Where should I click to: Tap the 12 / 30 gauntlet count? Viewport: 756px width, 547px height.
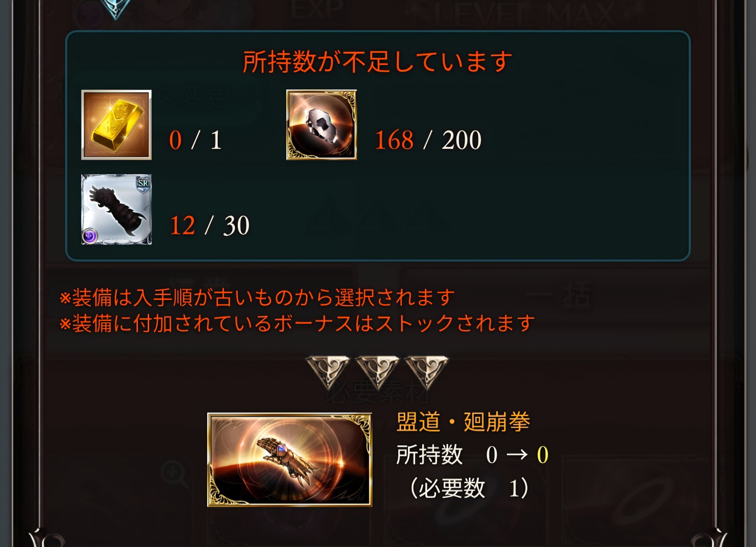pyautogui.click(x=210, y=226)
